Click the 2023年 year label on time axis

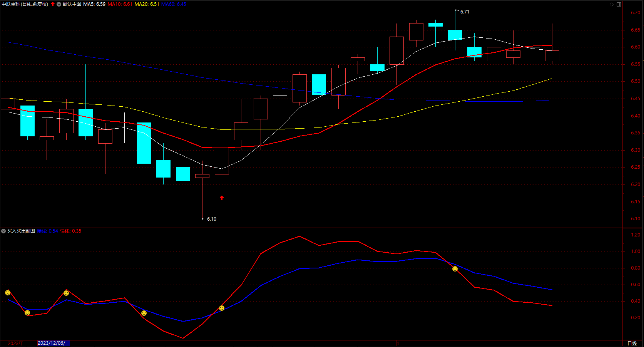click(15, 343)
